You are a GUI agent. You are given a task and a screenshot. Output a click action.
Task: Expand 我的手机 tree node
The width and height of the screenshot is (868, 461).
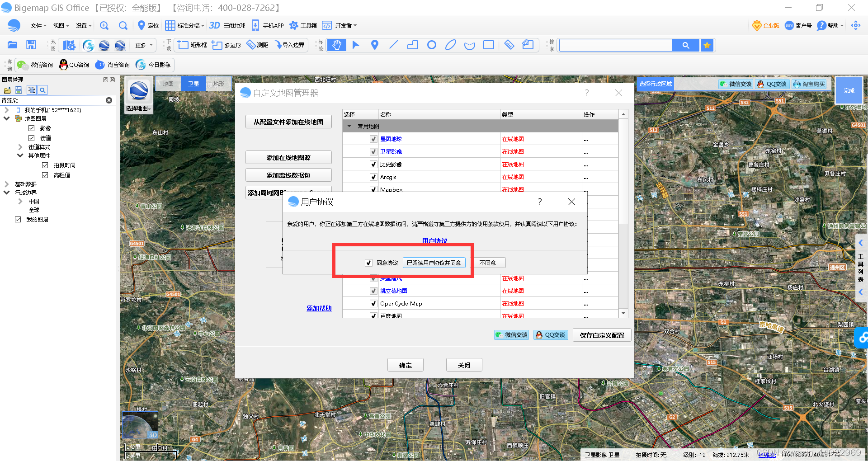click(x=7, y=110)
